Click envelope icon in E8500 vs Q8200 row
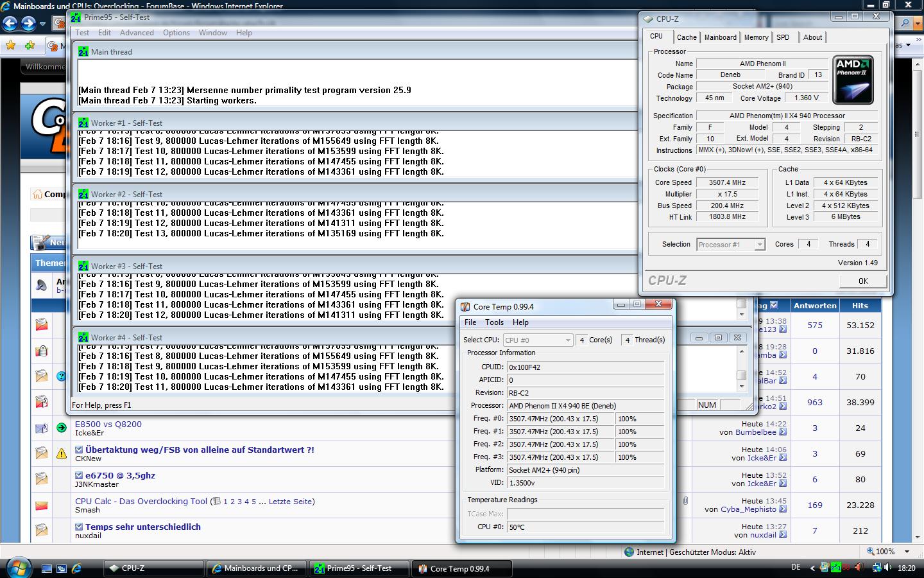 click(42, 428)
